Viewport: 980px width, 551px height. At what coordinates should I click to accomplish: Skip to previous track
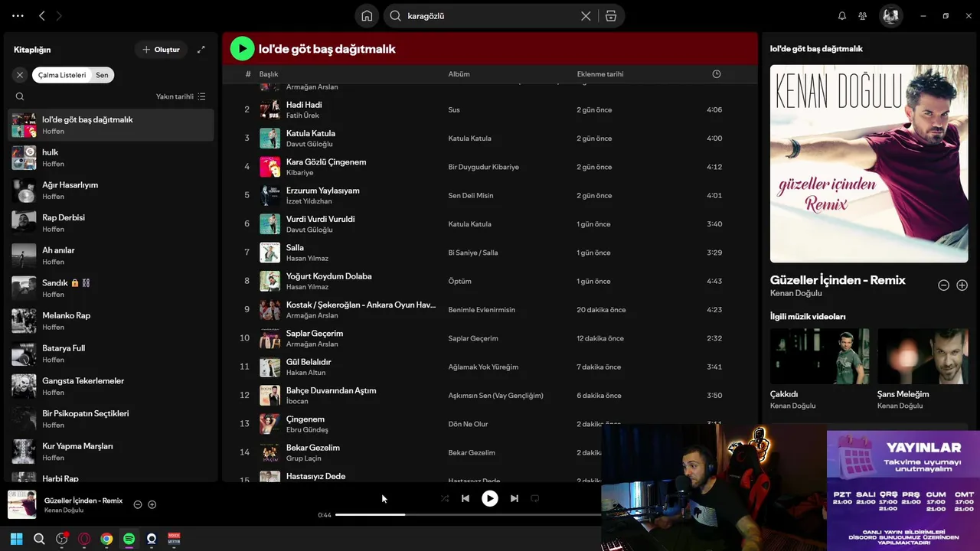coord(465,498)
